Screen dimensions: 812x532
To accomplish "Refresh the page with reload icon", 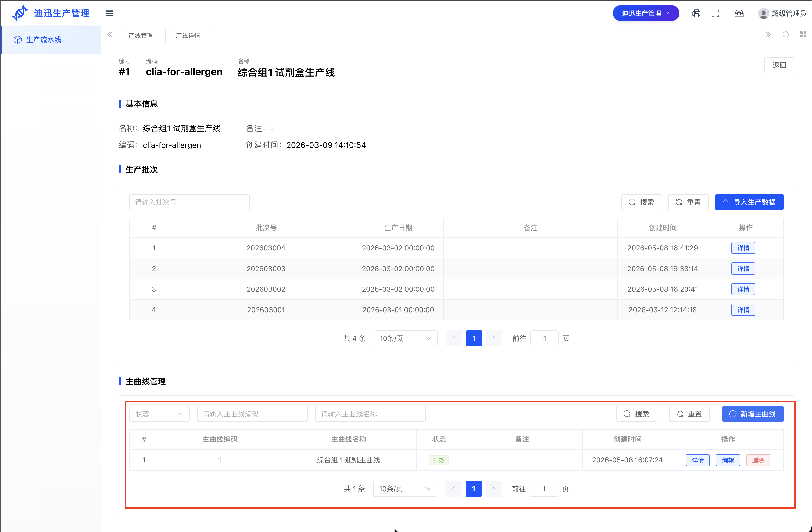I will coord(786,34).
